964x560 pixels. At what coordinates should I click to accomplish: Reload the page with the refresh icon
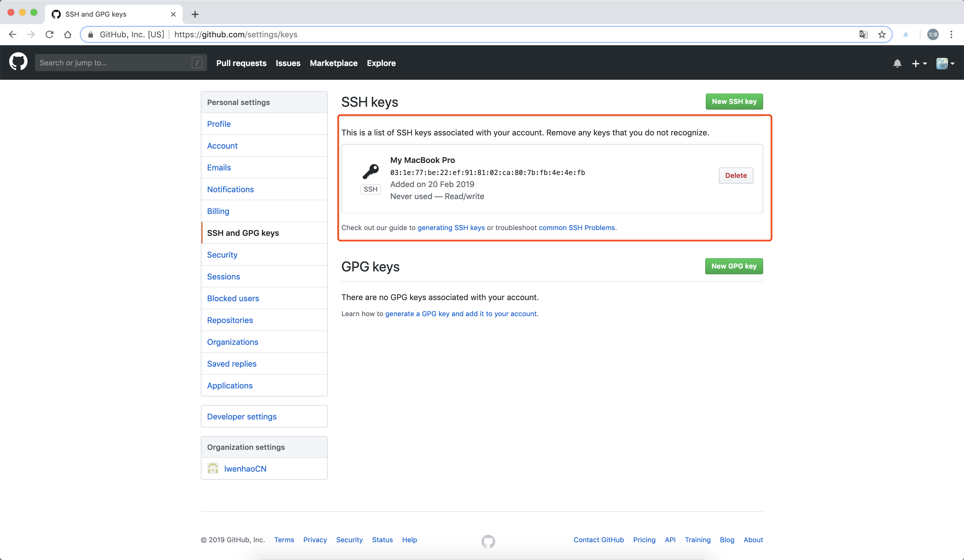point(49,34)
